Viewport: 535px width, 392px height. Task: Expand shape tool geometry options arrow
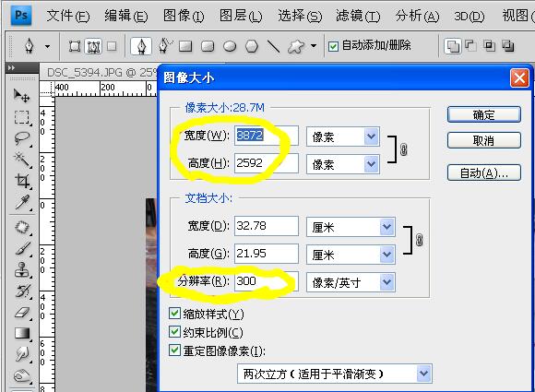(314, 46)
